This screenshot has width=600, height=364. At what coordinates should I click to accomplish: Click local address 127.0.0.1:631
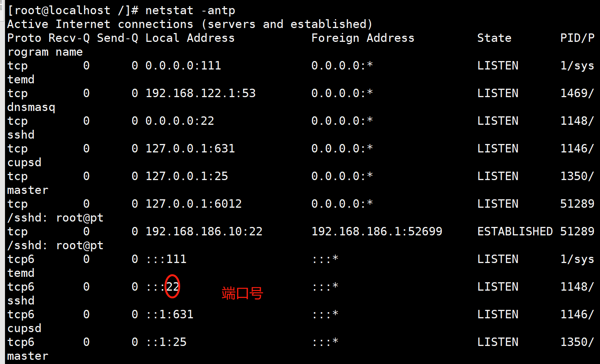pos(190,149)
